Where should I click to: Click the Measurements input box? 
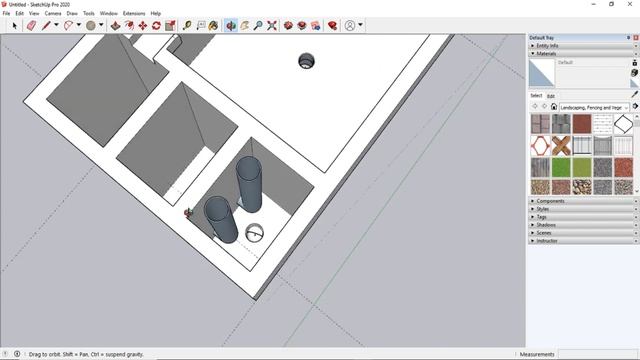(x=598, y=354)
